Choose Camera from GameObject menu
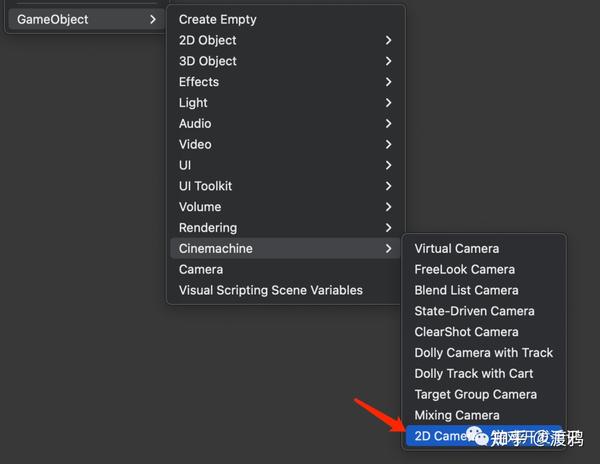600x464 pixels. coord(201,269)
